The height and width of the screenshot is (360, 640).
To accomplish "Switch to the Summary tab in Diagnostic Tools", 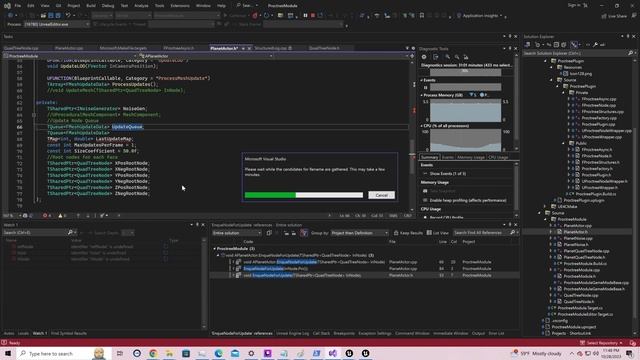I will pyautogui.click(x=429, y=157).
